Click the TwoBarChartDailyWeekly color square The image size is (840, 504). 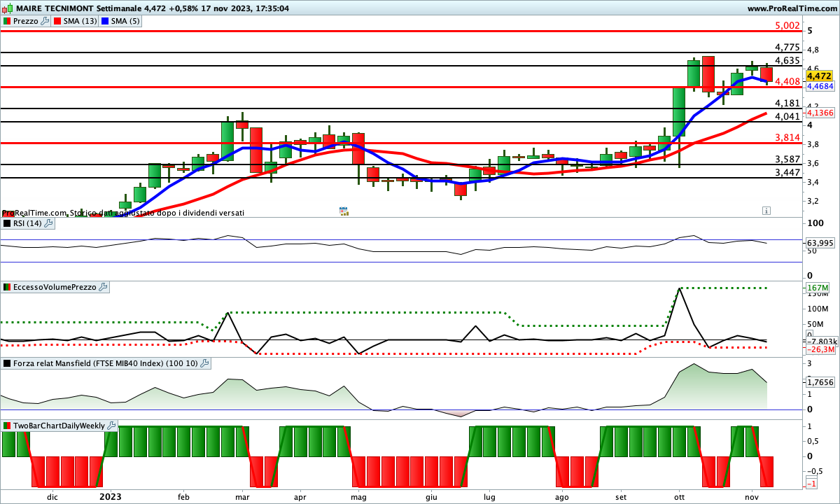8,426
